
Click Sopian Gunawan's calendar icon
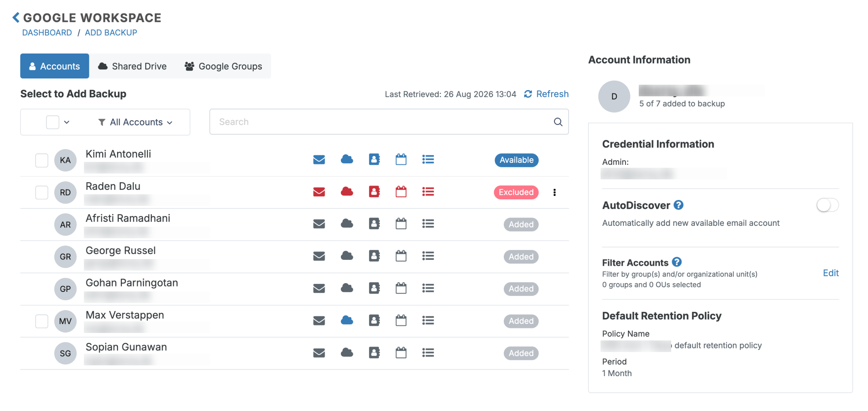401,352
